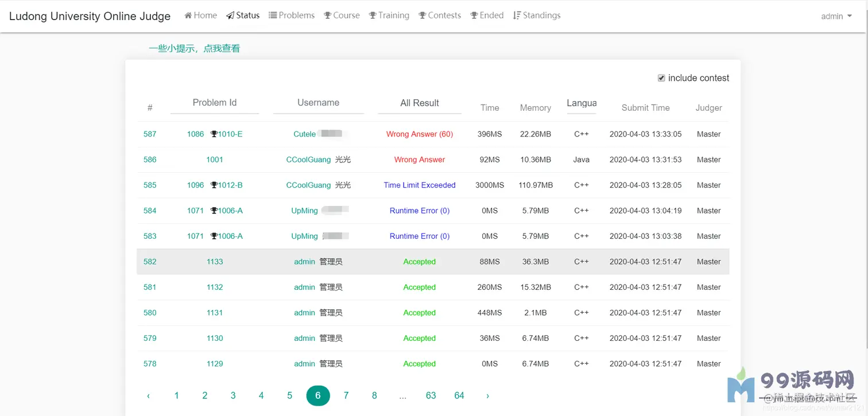
Task: Open contest 1006-A link in row 584
Action: pyautogui.click(x=227, y=211)
